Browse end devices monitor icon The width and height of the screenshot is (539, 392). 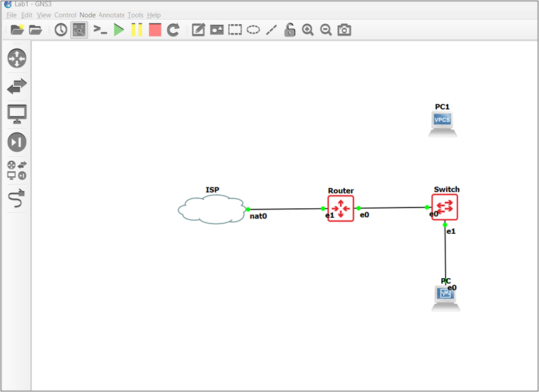(x=17, y=114)
